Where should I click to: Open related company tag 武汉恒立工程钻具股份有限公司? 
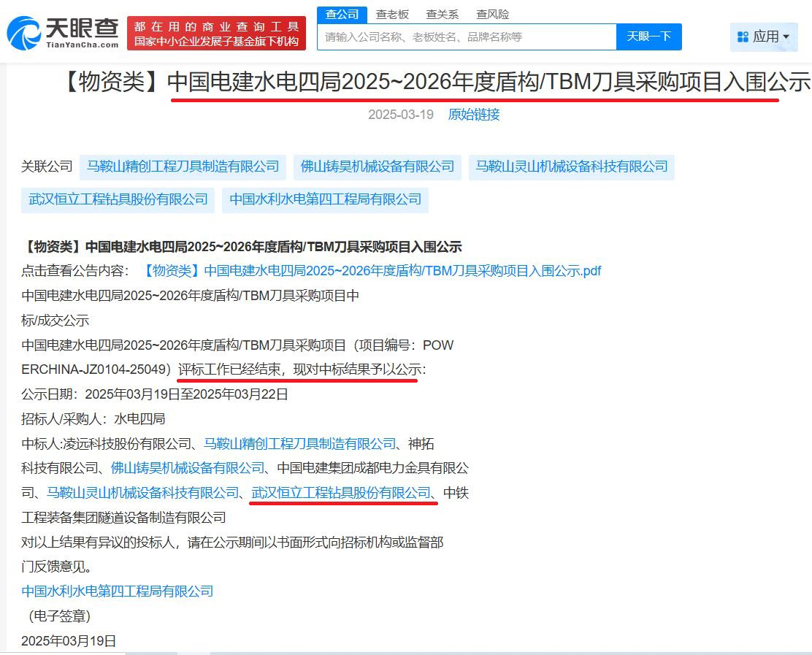118,199
